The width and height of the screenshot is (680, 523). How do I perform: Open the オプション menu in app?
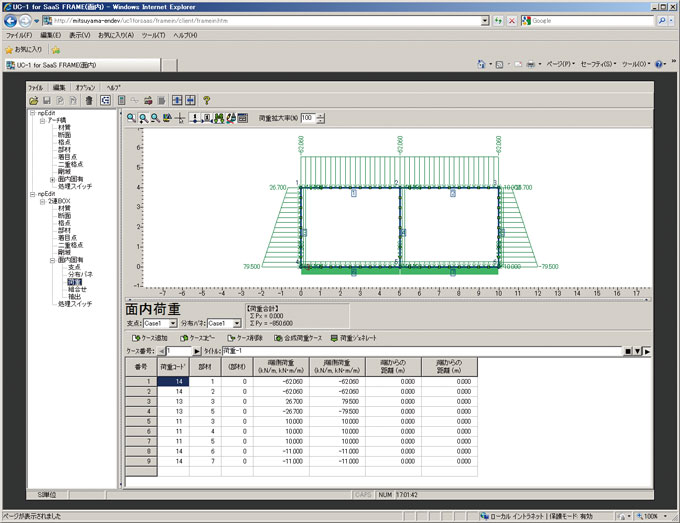pyautogui.click(x=86, y=88)
